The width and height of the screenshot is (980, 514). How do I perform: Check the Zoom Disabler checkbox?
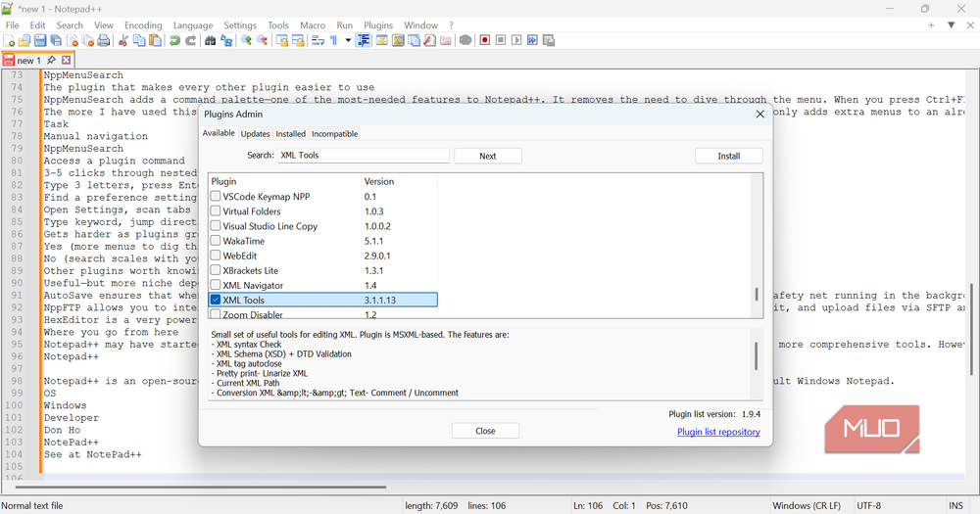tap(216, 314)
